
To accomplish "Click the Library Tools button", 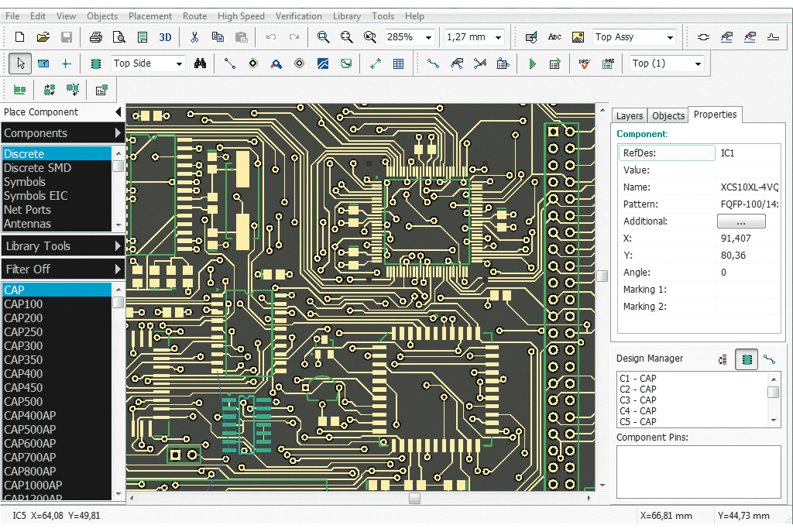I will pyautogui.click(x=63, y=246).
